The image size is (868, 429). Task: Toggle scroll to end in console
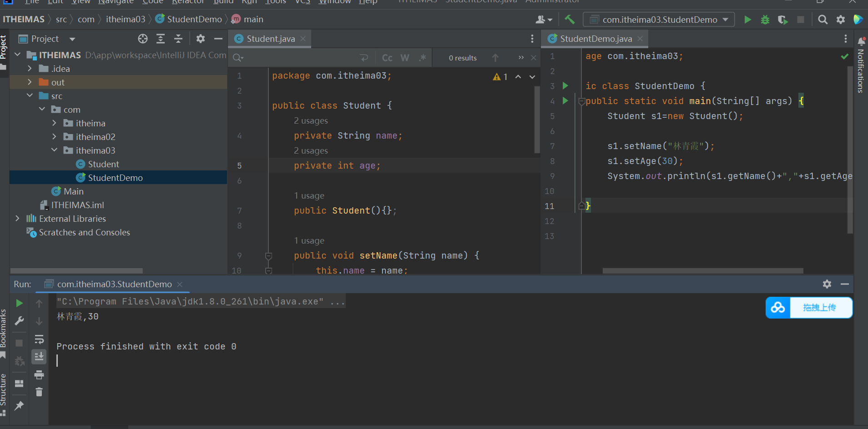pyautogui.click(x=39, y=357)
